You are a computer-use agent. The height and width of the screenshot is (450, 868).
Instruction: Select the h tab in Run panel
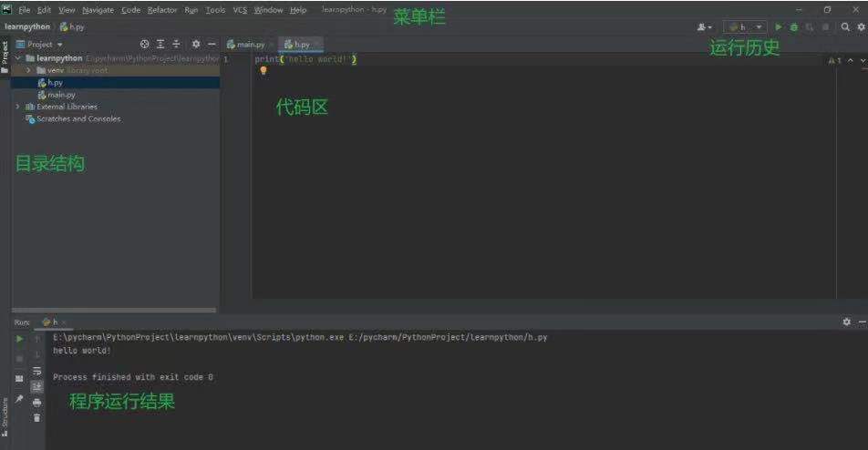tap(53, 322)
